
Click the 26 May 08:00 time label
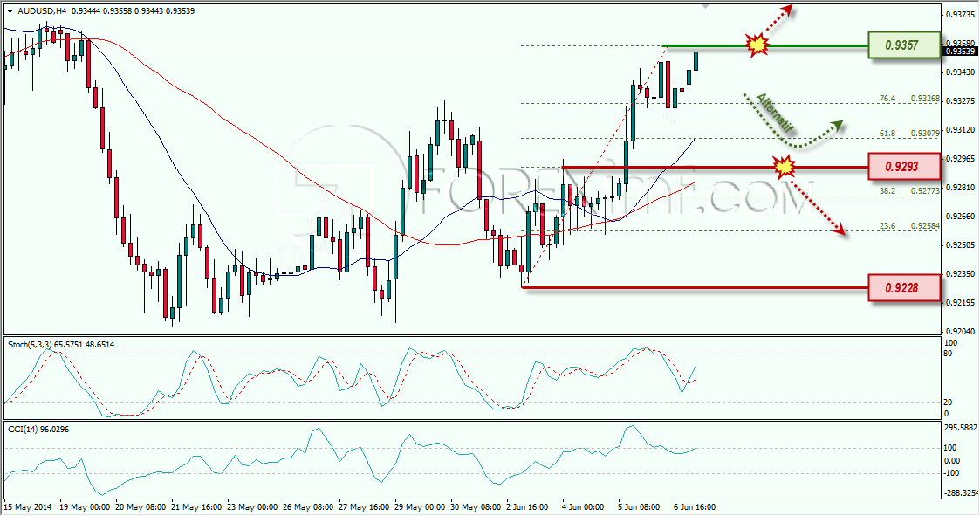tap(308, 506)
